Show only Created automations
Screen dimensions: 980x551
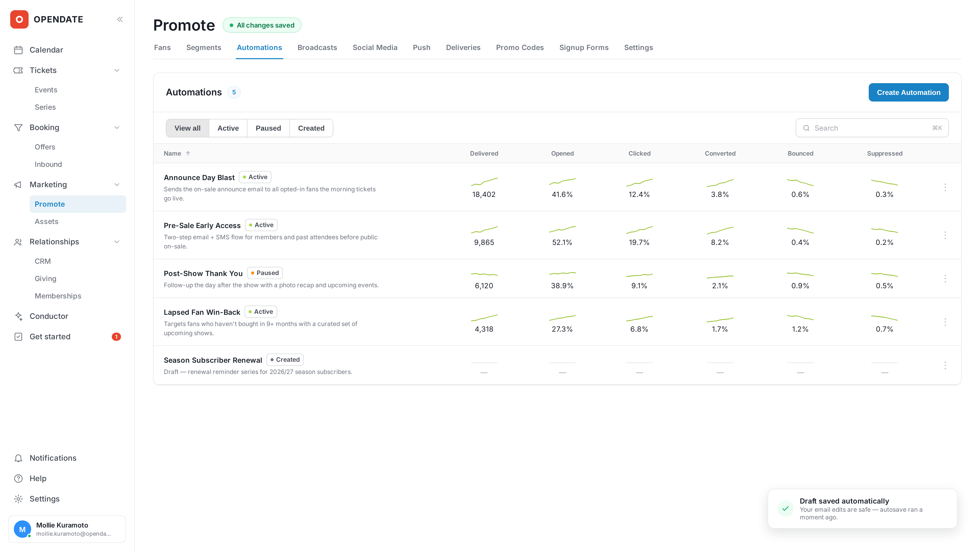pyautogui.click(x=311, y=128)
